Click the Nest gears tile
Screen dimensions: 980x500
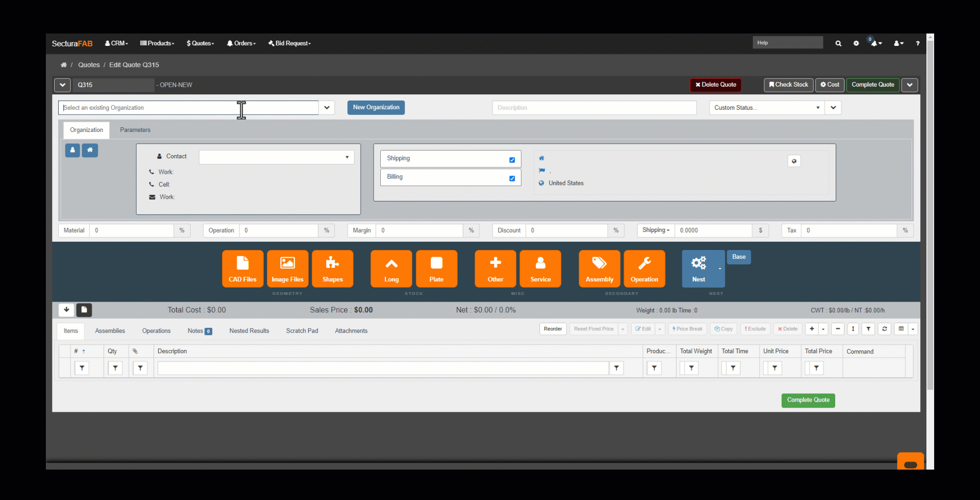point(699,269)
